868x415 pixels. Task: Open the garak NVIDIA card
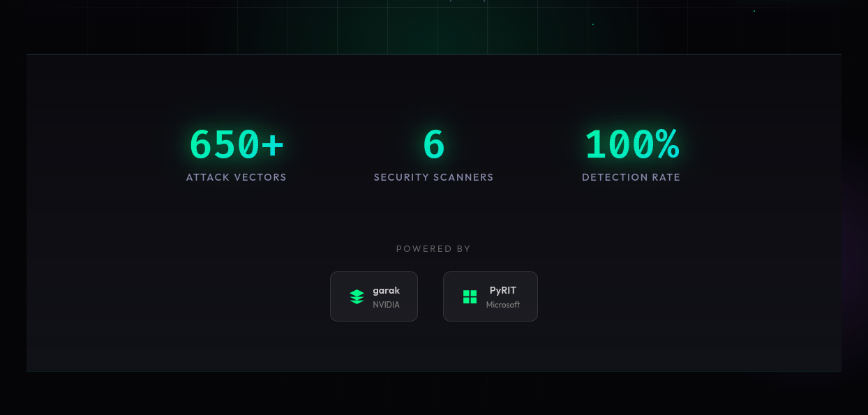(374, 296)
